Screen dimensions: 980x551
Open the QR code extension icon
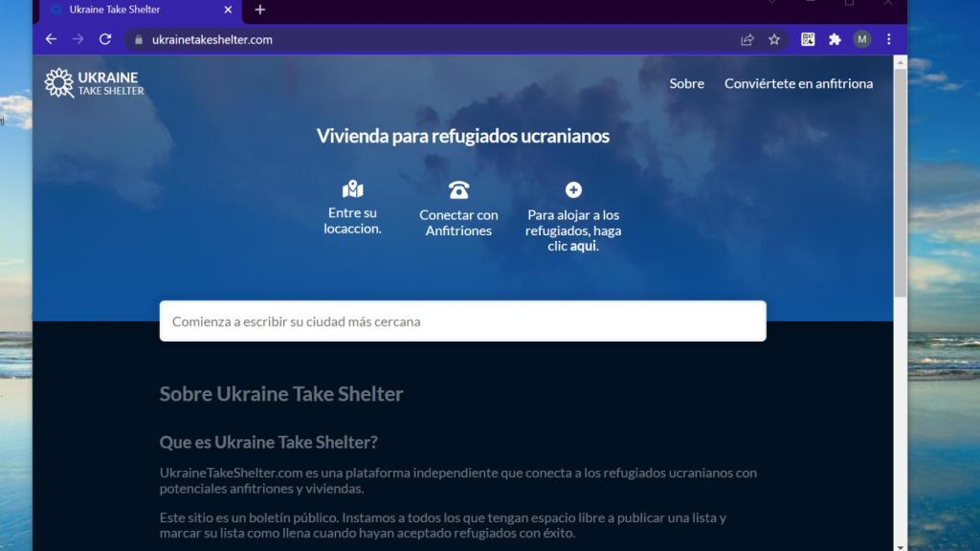click(808, 39)
